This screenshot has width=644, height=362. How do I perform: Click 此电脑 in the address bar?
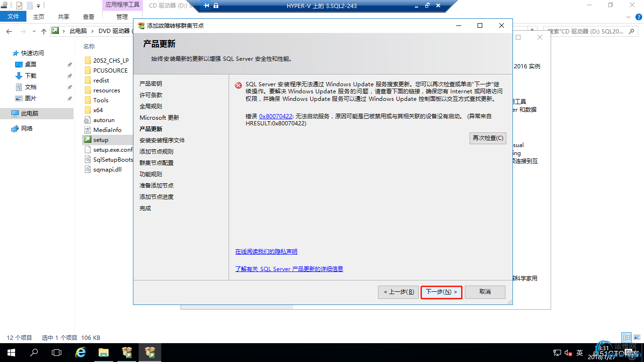click(x=78, y=31)
